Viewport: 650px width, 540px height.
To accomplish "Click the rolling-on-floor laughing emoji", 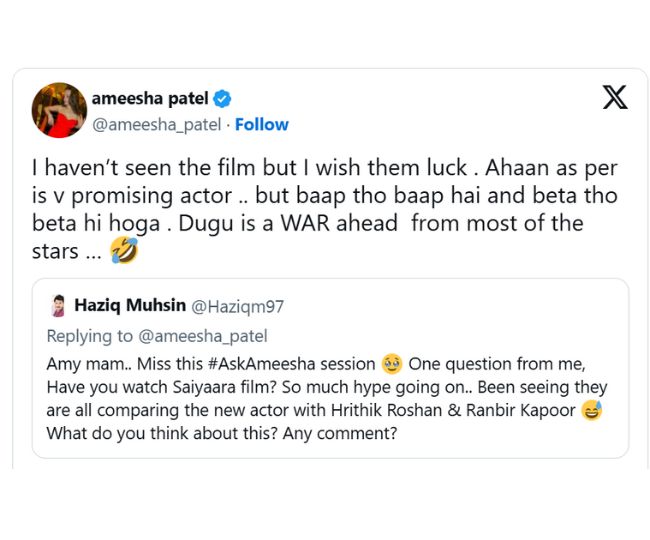I will point(125,252).
